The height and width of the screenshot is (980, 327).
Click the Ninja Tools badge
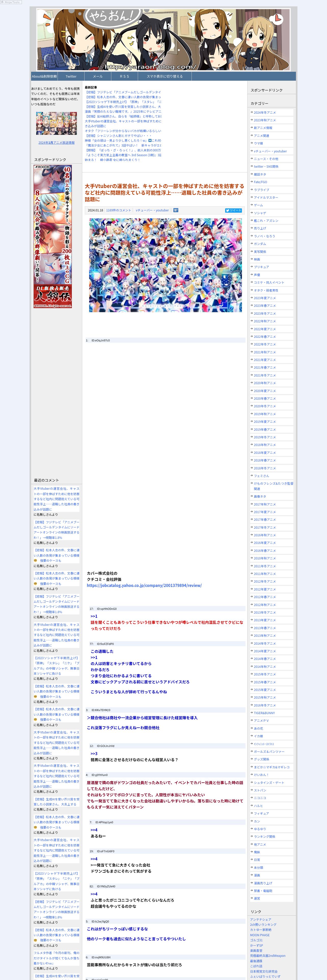tap(11, 2)
